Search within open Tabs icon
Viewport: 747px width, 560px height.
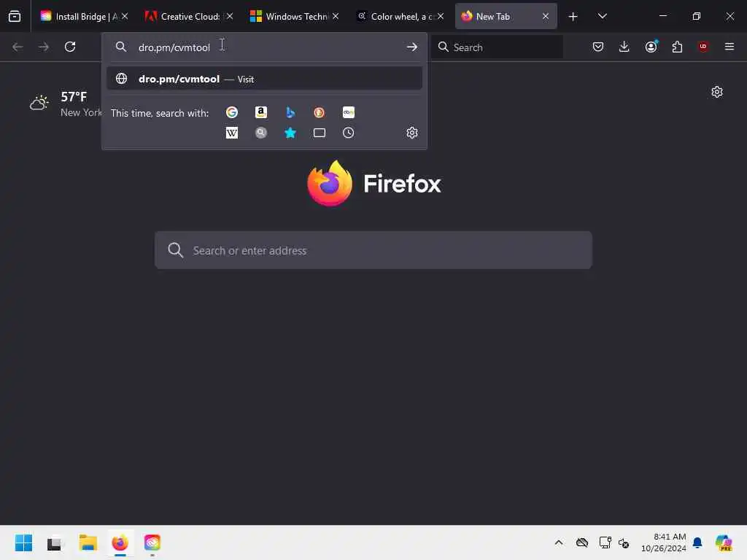pyautogui.click(x=320, y=133)
